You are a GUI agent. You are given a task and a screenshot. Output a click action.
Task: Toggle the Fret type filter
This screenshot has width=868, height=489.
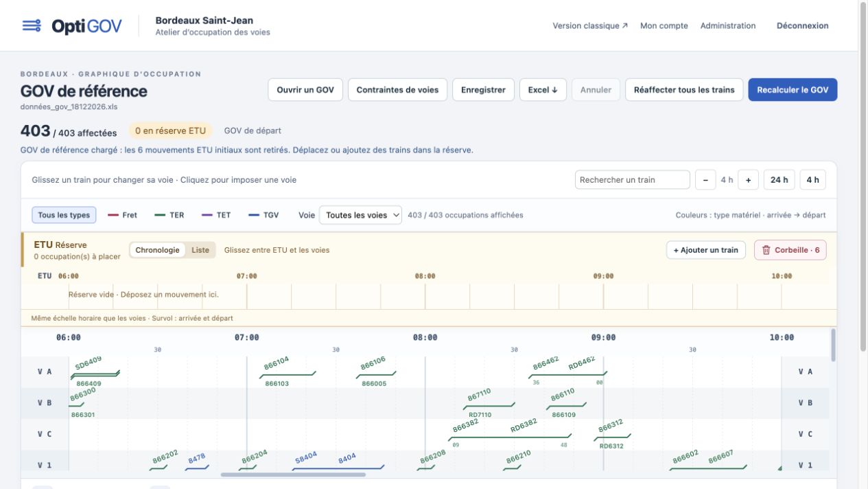123,215
